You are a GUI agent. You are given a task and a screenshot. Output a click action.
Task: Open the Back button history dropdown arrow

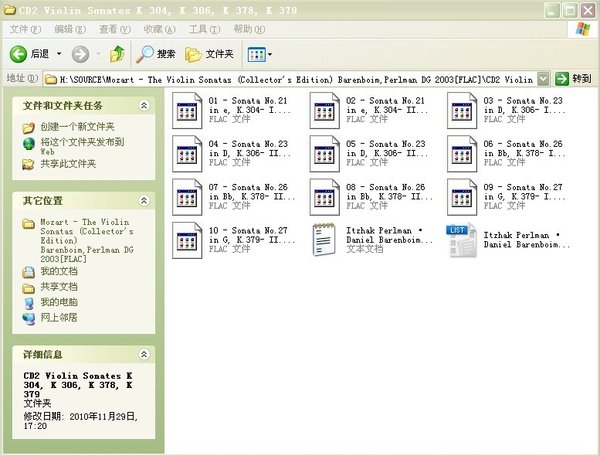(x=58, y=53)
